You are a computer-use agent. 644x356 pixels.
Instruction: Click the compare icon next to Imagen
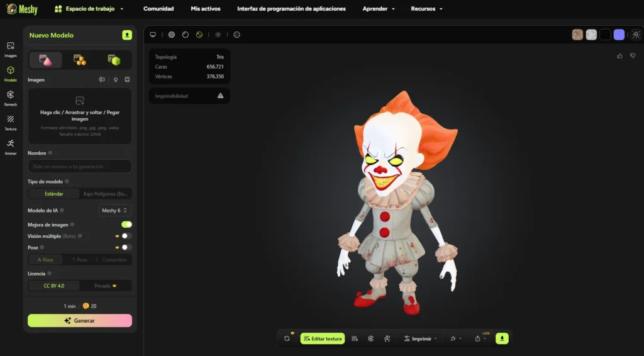click(x=102, y=80)
